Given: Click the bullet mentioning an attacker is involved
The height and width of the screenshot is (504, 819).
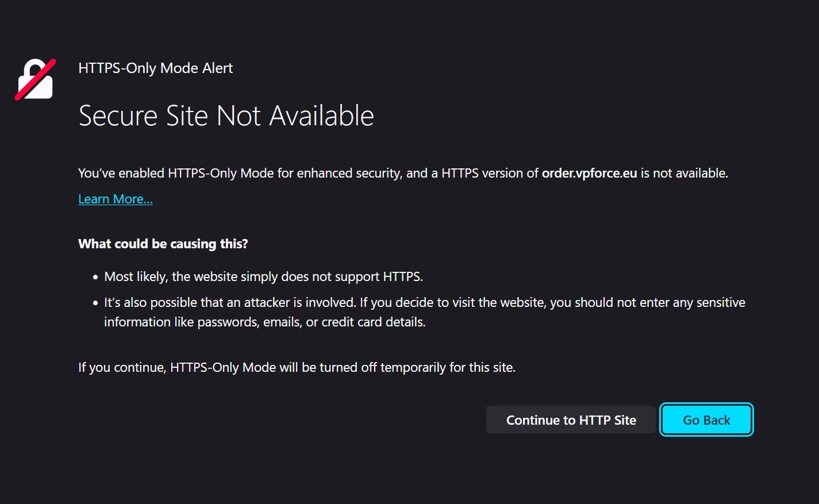Looking at the screenshot, I should pos(425,312).
